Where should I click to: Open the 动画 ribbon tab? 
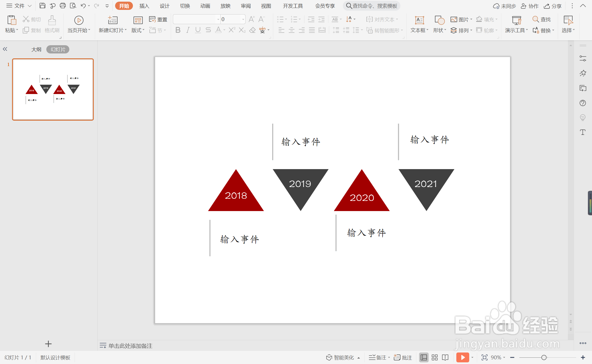pyautogui.click(x=205, y=6)
